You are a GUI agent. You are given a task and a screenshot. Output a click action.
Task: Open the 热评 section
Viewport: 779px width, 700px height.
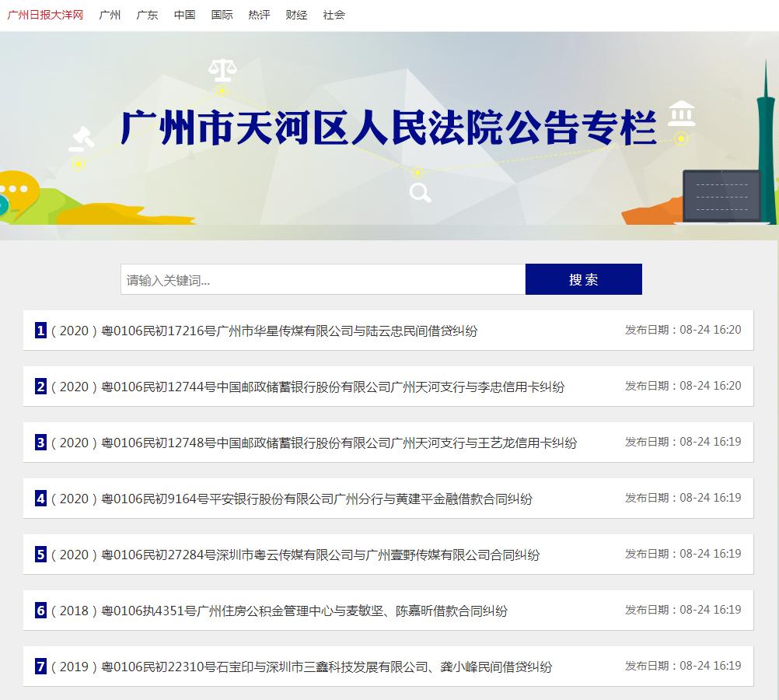pyautogui.click(x=259, y=15)
